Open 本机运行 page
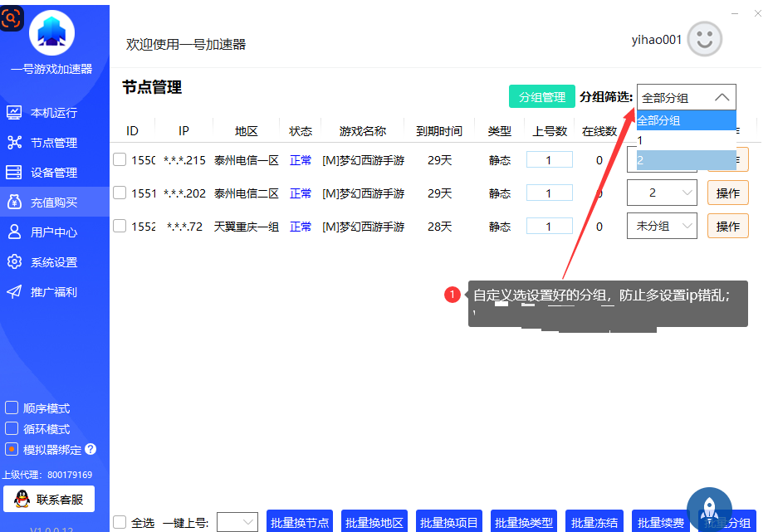Image resolution: width=773 pixels, height=532 pixels. [x=55, y=113]
